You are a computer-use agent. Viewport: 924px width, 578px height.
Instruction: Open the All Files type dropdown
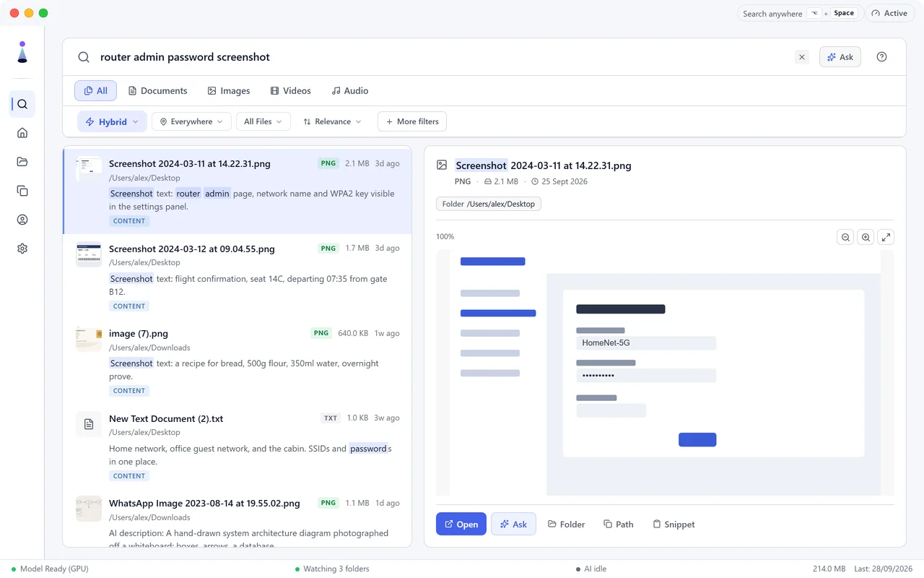pos(263,121)
